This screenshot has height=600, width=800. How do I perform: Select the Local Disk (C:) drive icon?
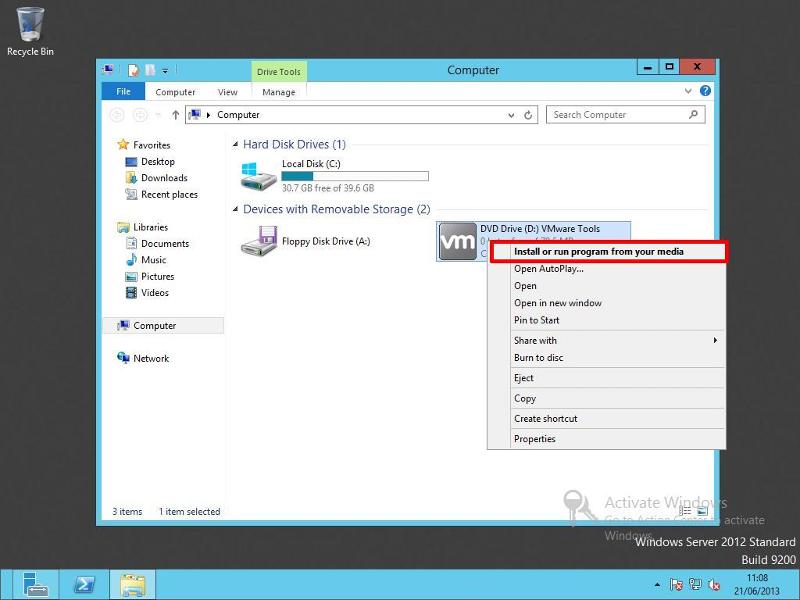pyautogui.click(x=258, y=176)
